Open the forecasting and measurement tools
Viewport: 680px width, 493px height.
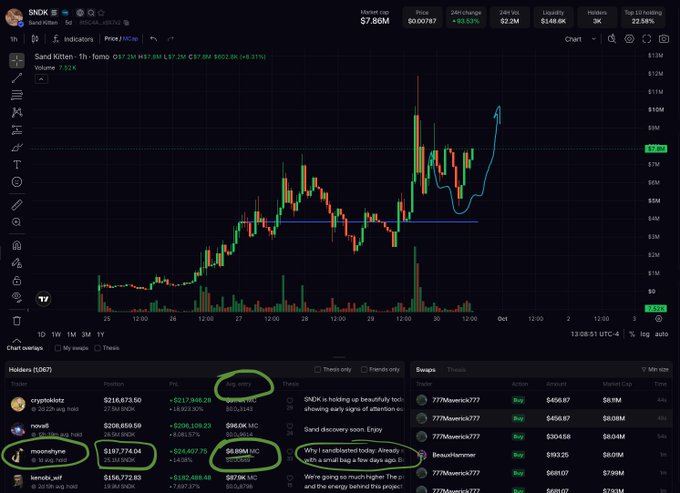tap(17, 130)
